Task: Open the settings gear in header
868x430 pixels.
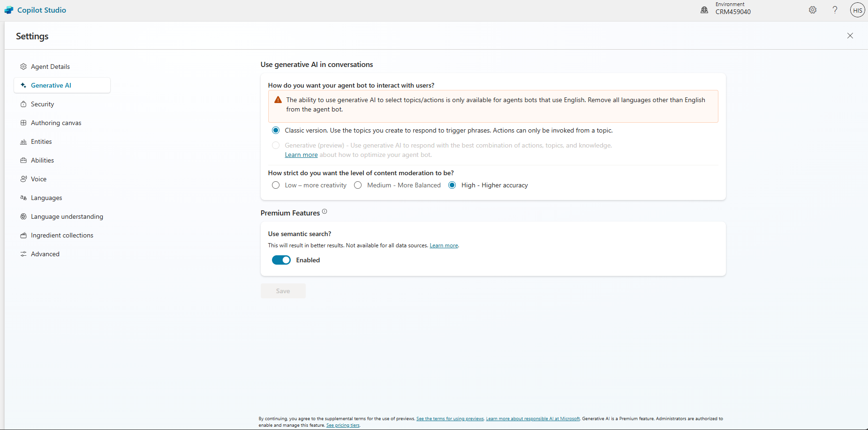Action: pyautogui.click(x=813, y=10)
